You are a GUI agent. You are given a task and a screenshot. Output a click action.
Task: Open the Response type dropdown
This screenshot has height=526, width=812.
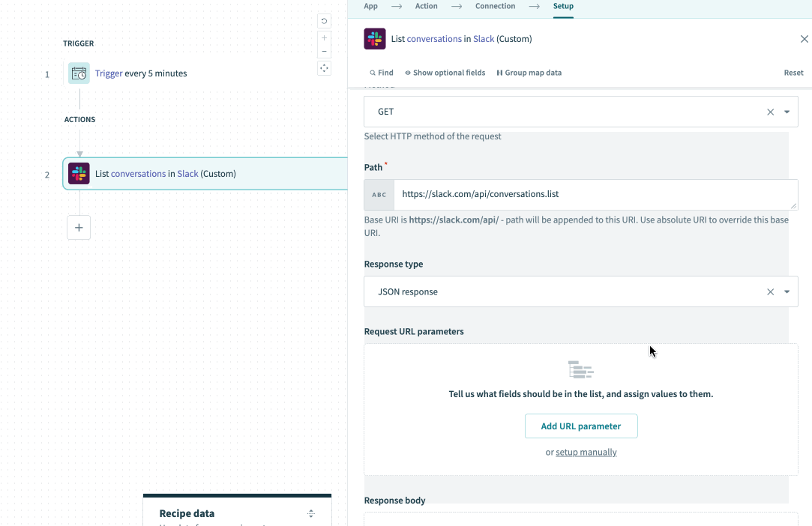(787, 291)
